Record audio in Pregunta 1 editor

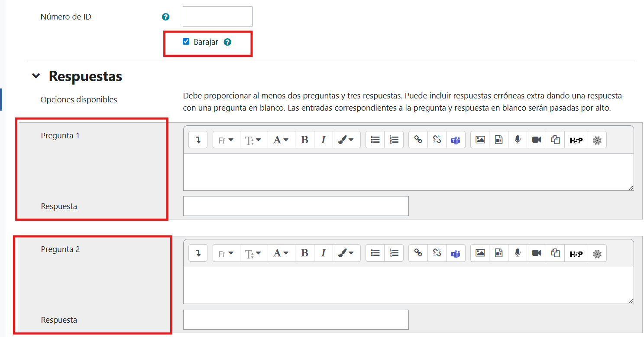517,140
